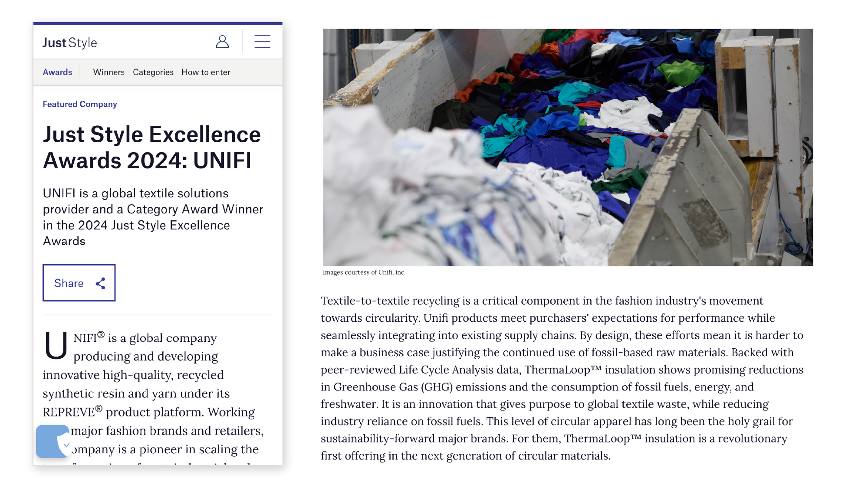
Task: Click the Just Style Excellence Awards 2024 headline
Action: click(x=152, y=147)
